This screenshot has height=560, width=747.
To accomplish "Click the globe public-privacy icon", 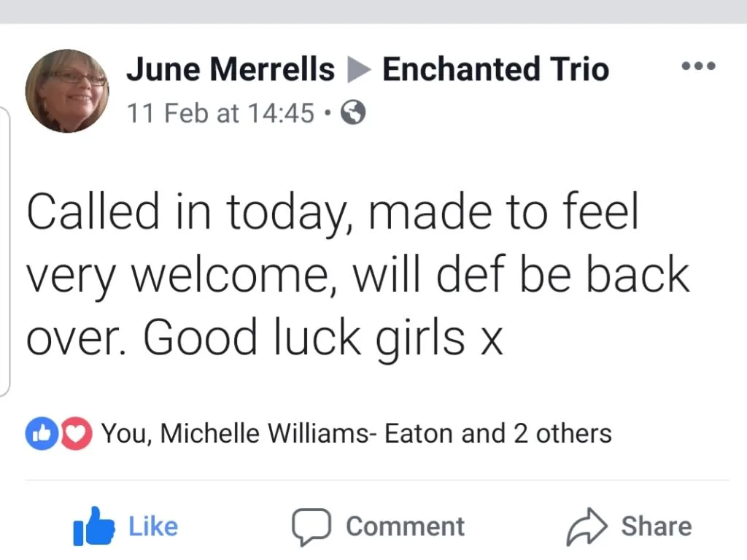I will point(353,113).
